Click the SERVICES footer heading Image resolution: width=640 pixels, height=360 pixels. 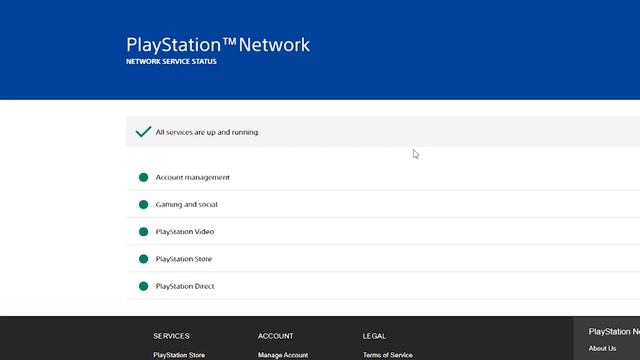tap(171, 336)
